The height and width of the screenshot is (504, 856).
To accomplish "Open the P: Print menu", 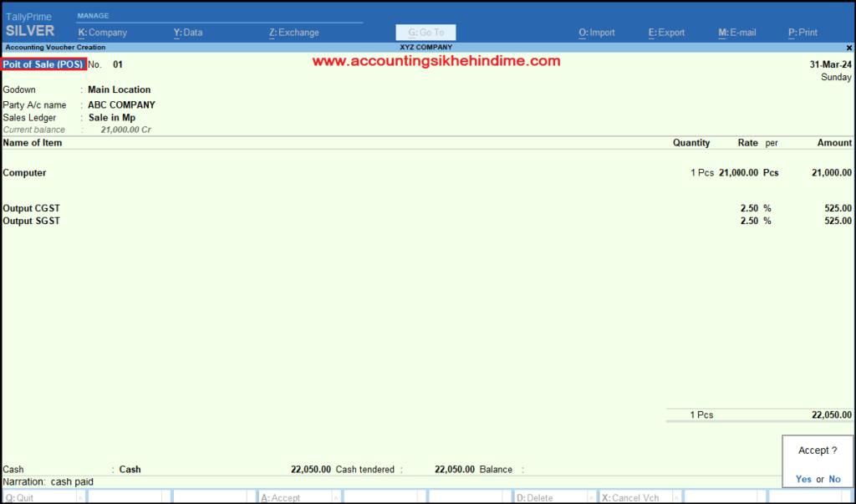I will tap(802, 33).
